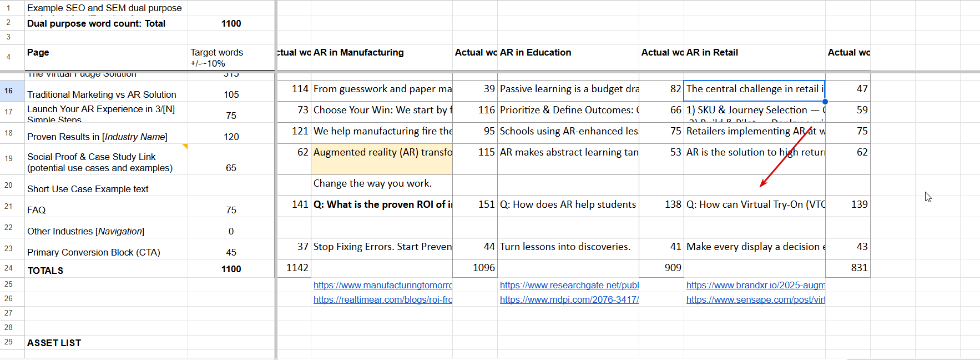Select the 'Target words' header cell
The image size is (980, 360).
pyautogui.click(x=231, y=58)
